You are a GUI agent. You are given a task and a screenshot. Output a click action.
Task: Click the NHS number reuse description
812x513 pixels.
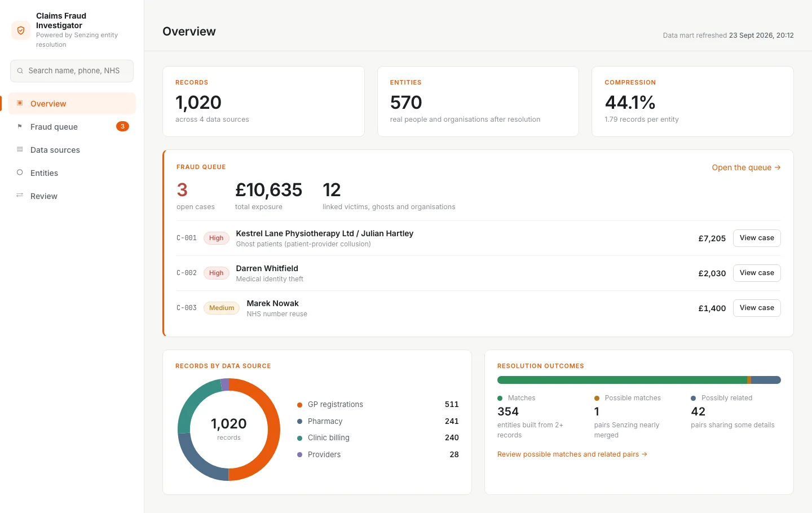pos(277,314)
